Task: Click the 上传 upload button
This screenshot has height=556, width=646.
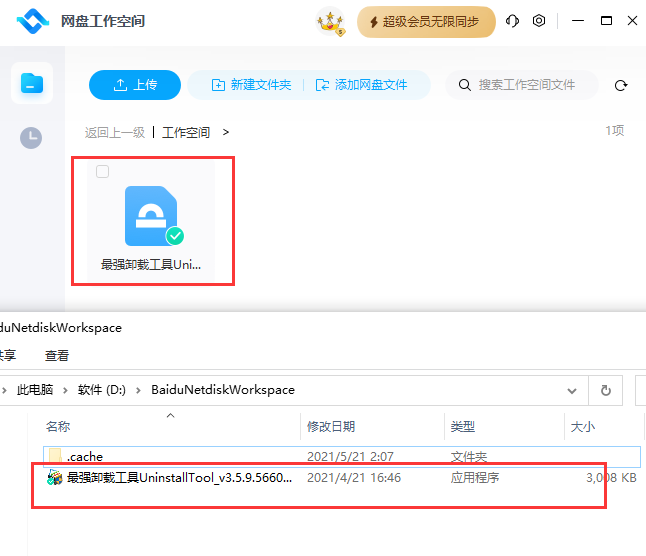Action: [x=135, y=85]
